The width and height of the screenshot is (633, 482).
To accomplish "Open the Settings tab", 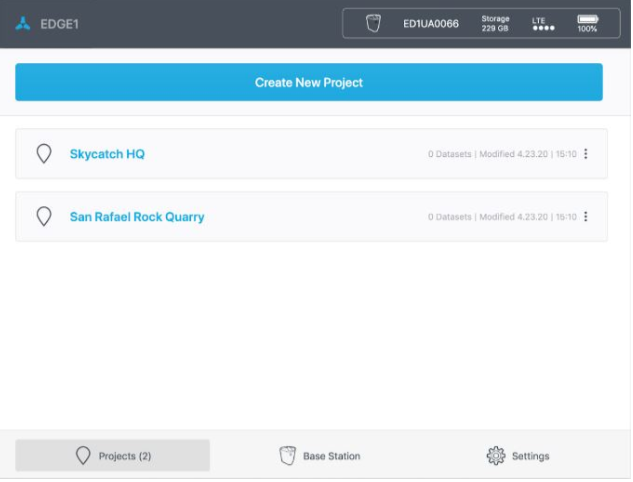I will 518,456.
